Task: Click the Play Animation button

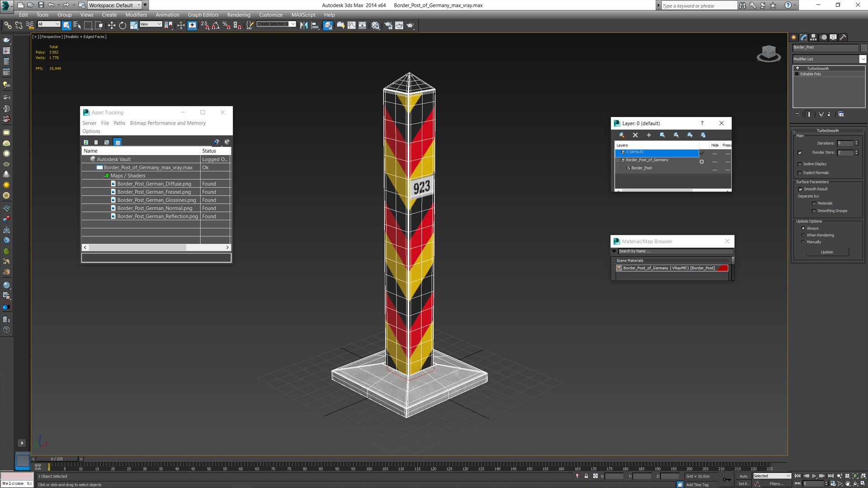Action: (814, 476)
